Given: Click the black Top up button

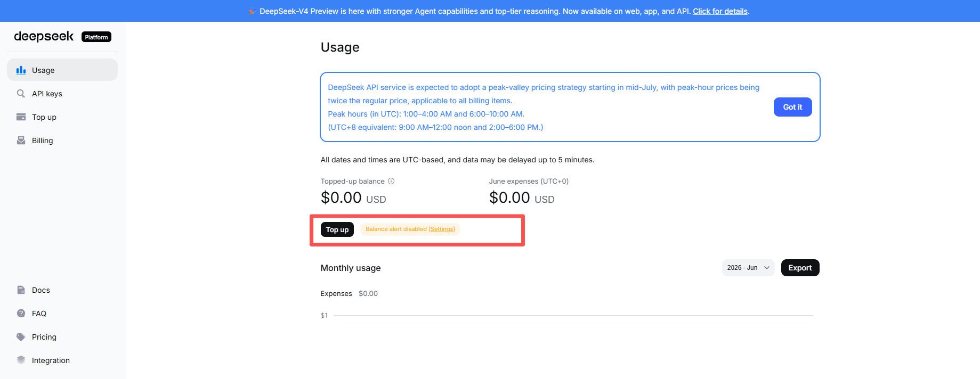Looking at the screenshot, I should coord(337,229).
